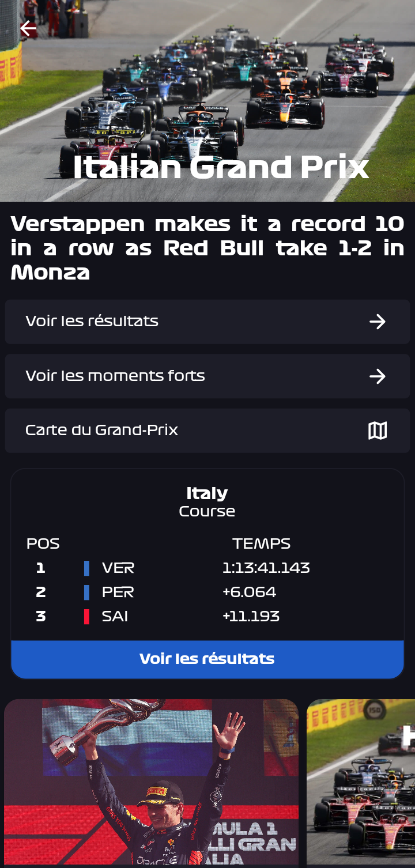The width and height of the screenshot is (415, 868).
Task: Open the podium celebration photo
Action: (151, 782)
